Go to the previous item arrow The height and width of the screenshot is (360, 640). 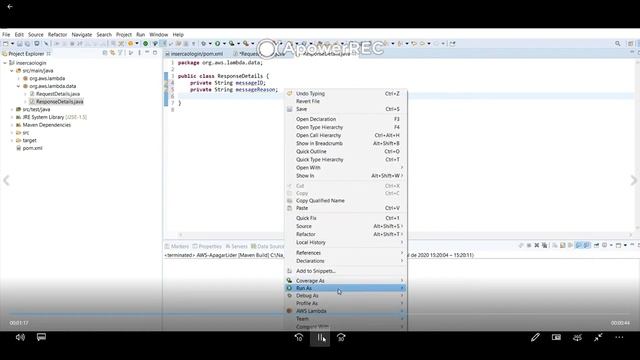point(7,180)
